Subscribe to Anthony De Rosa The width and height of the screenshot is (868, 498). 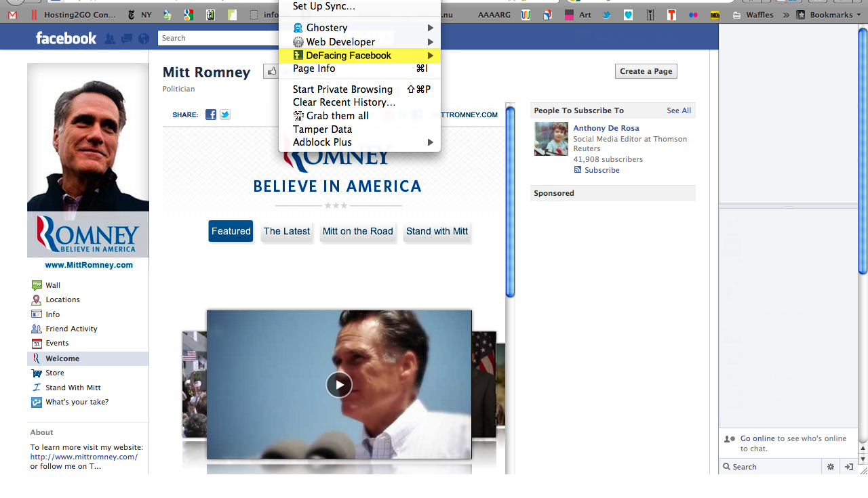pyautogui.click(x=597, y=170)
